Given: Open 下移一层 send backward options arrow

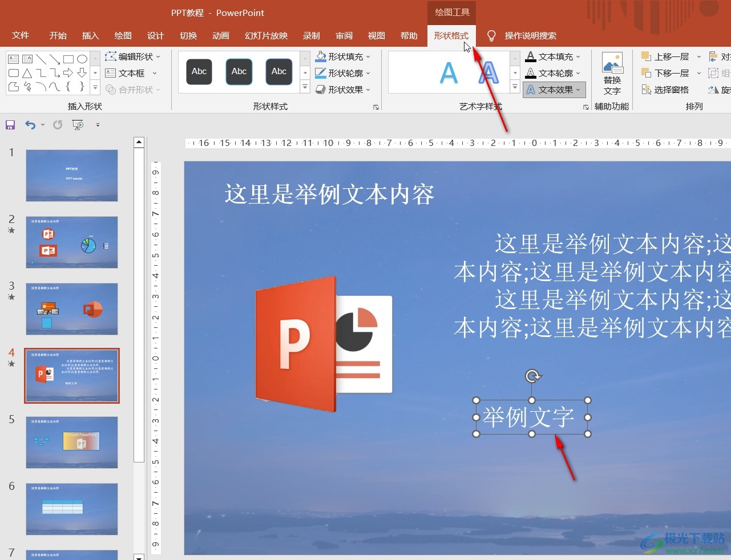Looking at the screenshot, I should (699, 73).
